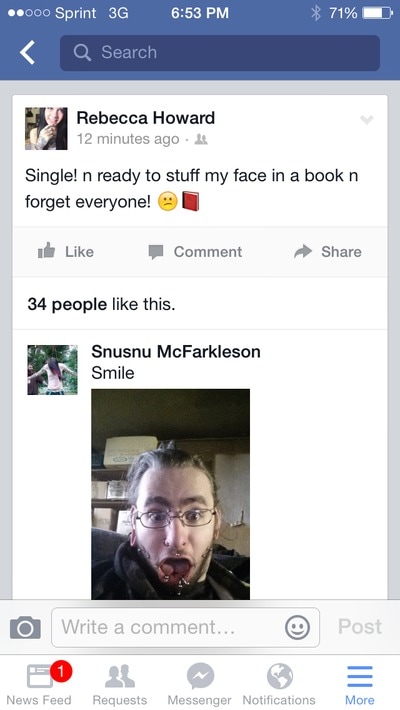Tap the camera icon beside comment box
Screen dimensions: 400x710
pyautogui.click(x=25, y=627)
